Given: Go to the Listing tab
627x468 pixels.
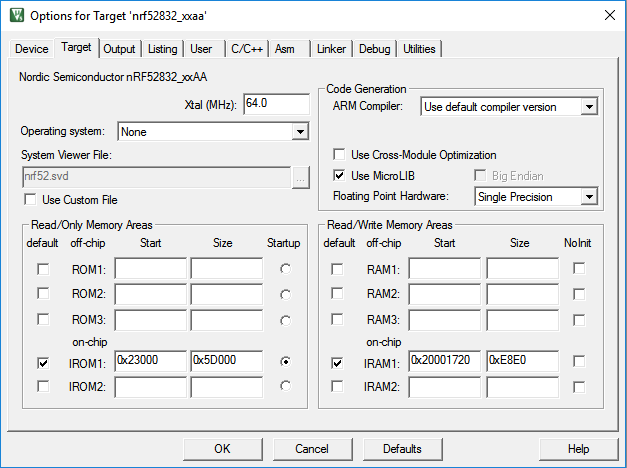Looking at the screenshot, I should [x=162, y=49].
